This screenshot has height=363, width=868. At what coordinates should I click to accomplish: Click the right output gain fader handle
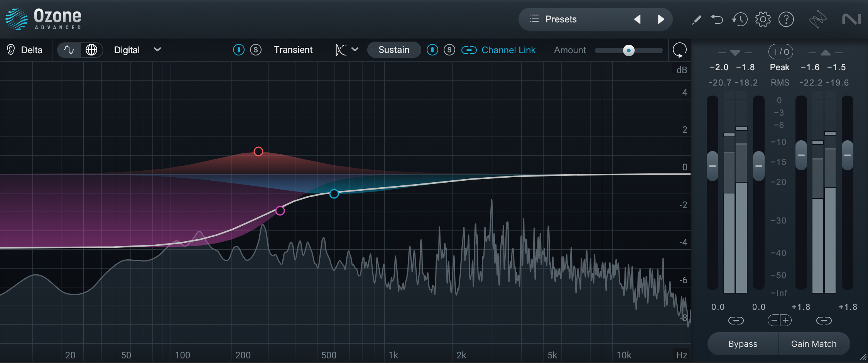[848, 155]
